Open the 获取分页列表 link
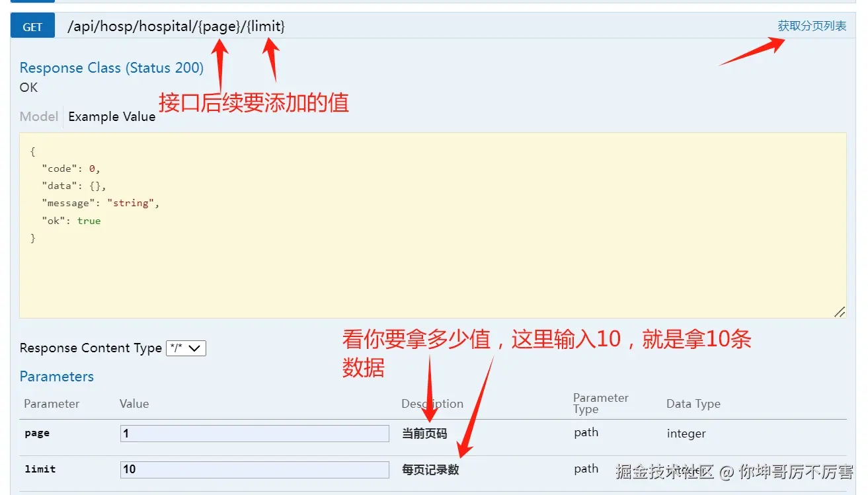Screen dimensions: 868x495 click(x=812, y=25)
